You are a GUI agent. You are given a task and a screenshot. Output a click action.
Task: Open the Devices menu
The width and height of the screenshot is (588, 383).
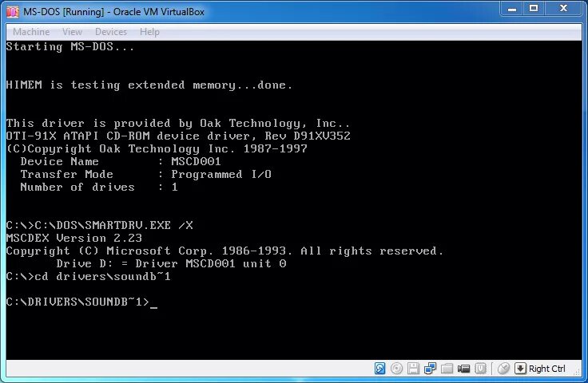pos(111,32)
